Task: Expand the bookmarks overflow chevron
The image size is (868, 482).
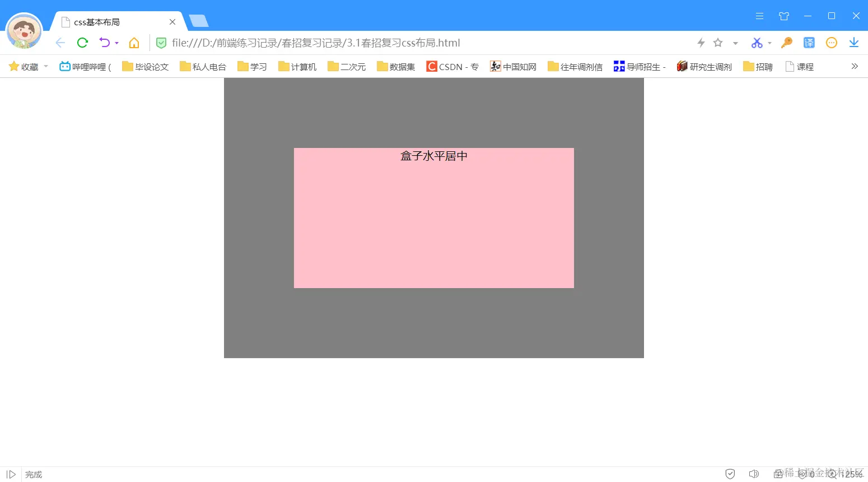Action: click(x=855, y=66)
